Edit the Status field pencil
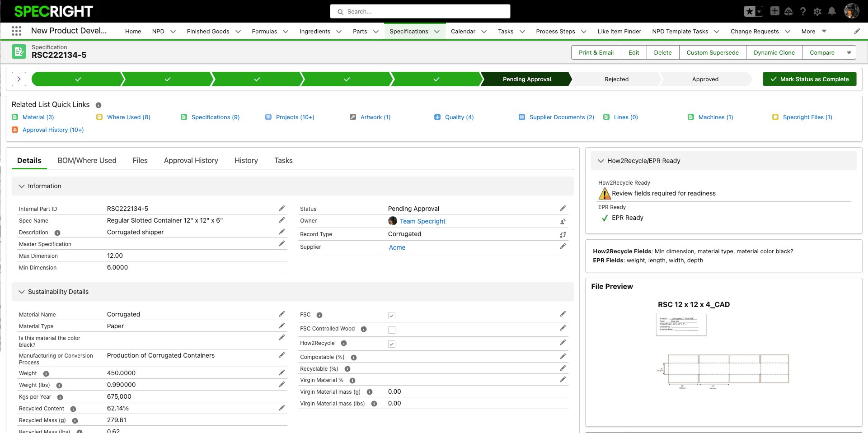868x433 pixels. pyautogui.click(x=563, y=208)
